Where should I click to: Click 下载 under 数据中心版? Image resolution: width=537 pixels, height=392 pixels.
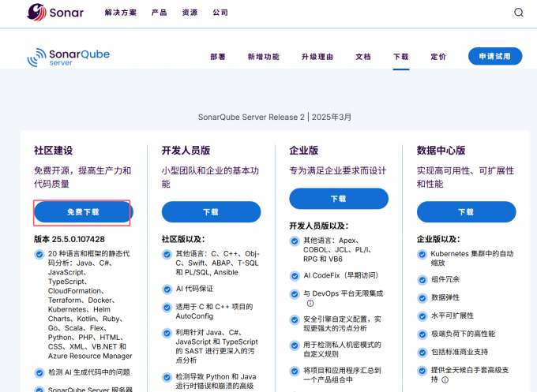click(x=466, y=212)
